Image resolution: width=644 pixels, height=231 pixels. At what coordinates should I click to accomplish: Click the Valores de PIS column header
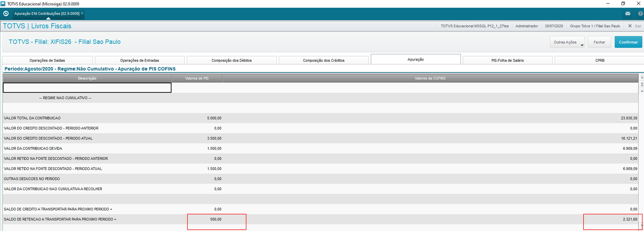coord(197,78)
